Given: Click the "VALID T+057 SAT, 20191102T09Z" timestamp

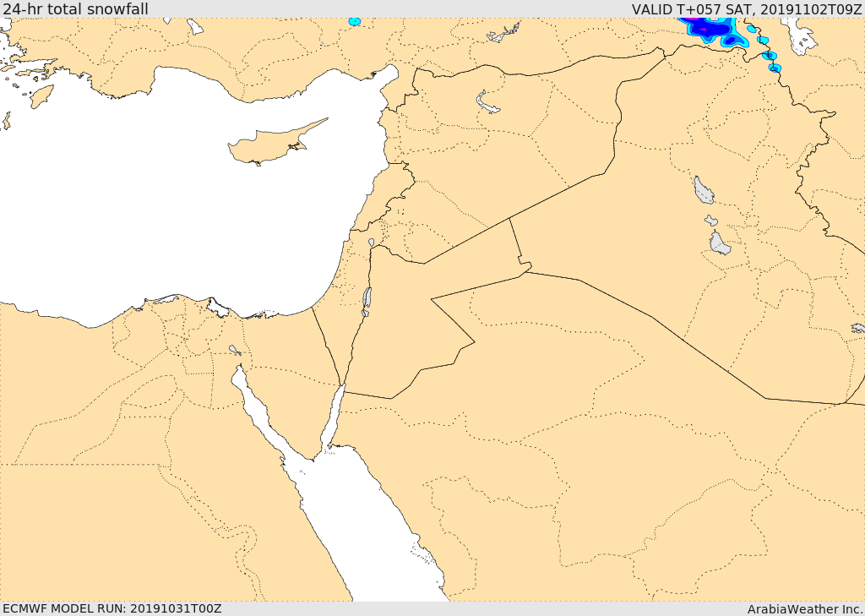Looking at the screenshot, I should click(747, 9).
